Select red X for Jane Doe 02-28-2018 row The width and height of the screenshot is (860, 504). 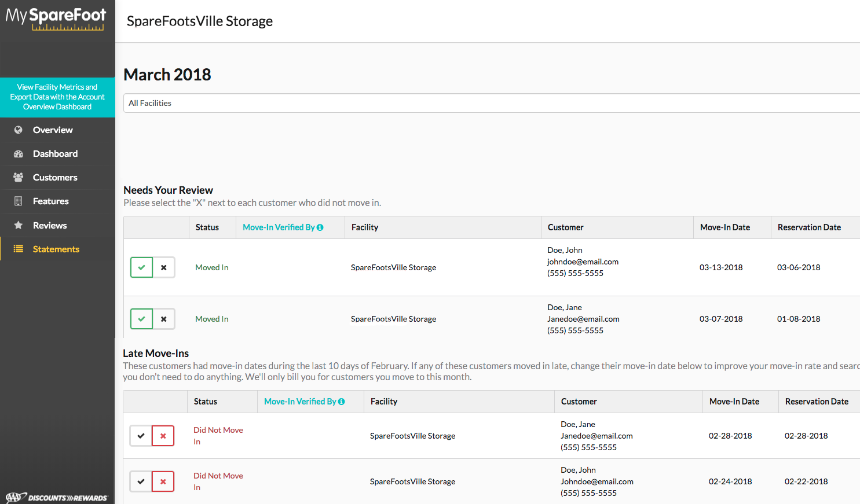(x=163, y=436)
